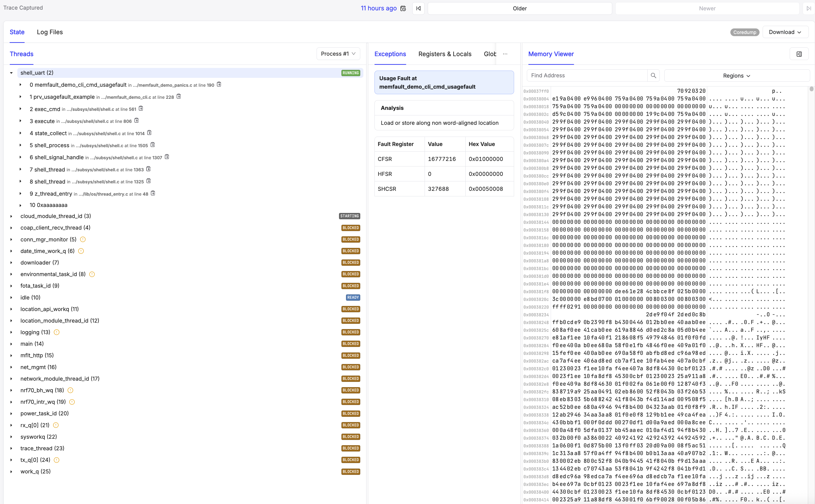Open the Process #1 selector

338,54
